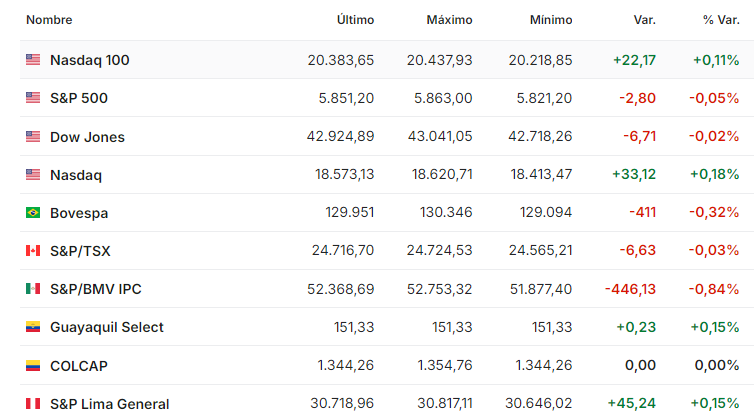Viewport: 754px width, 418px height.
Task: Select the S&P/TSX change -6,63
Action: point(638,250)
